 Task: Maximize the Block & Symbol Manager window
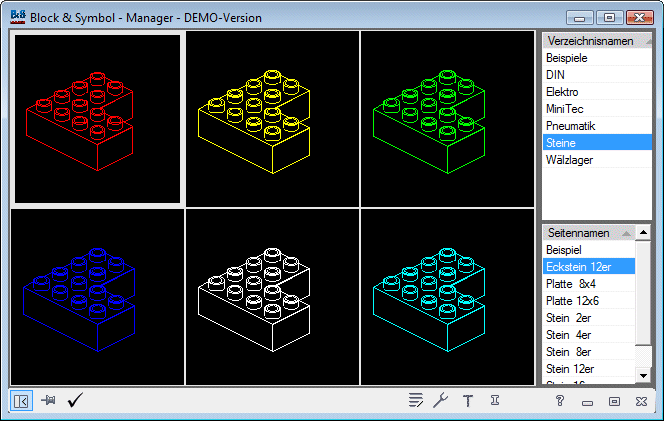pos(609,18)
